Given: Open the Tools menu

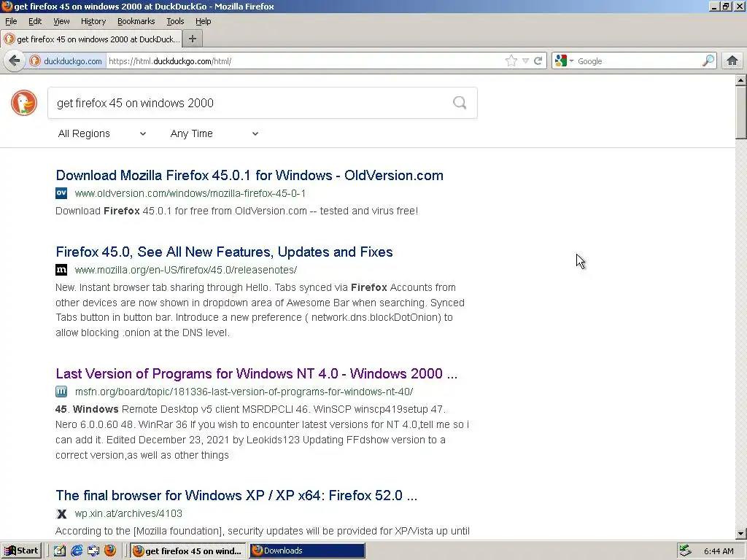Looking at the screenshot, I should tap(175, 21).
